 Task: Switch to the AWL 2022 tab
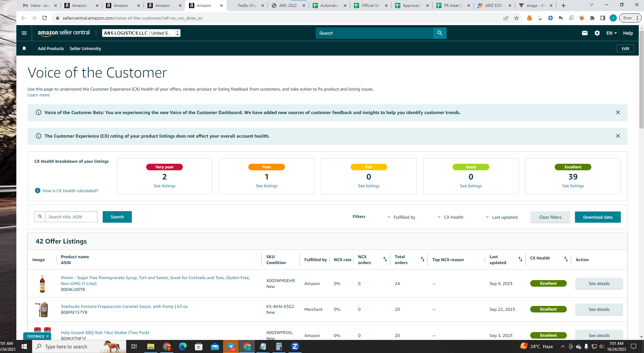[288, 6]
